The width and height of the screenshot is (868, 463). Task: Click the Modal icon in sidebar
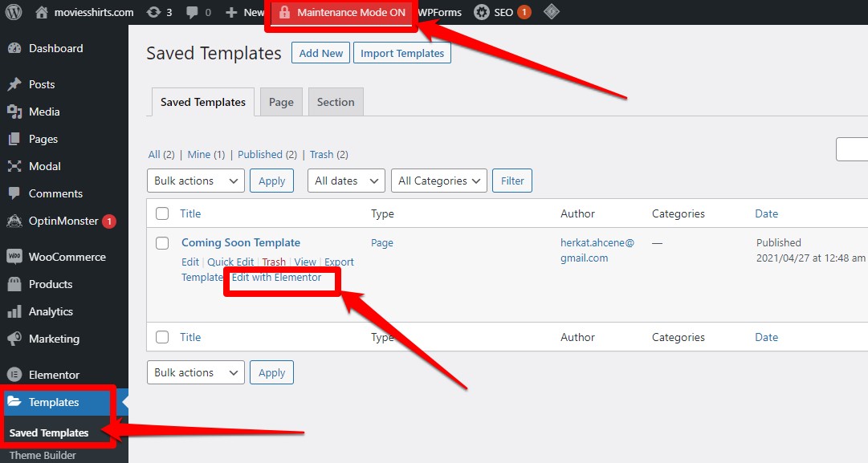pyautogui.click(x=14, y=166)
